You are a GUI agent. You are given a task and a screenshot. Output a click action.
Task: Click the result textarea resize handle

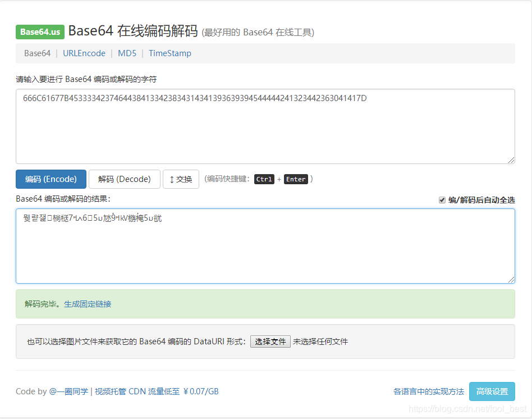pos(511,280)
